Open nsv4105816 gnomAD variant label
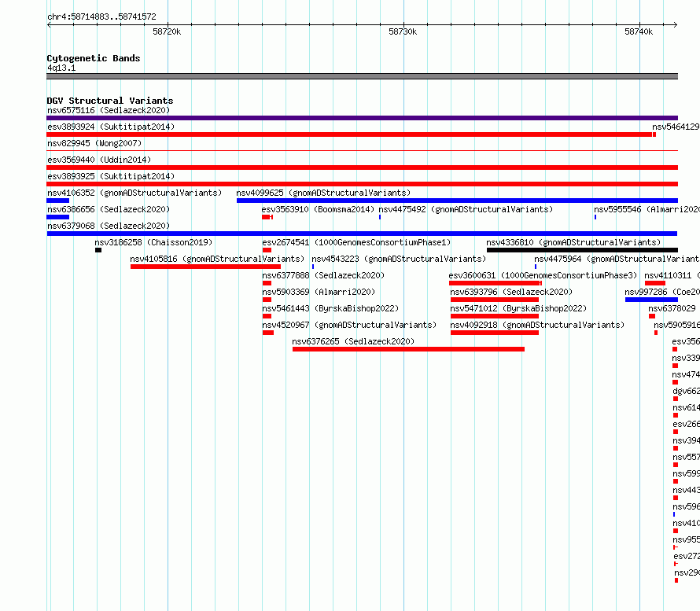 pos(217,259)
